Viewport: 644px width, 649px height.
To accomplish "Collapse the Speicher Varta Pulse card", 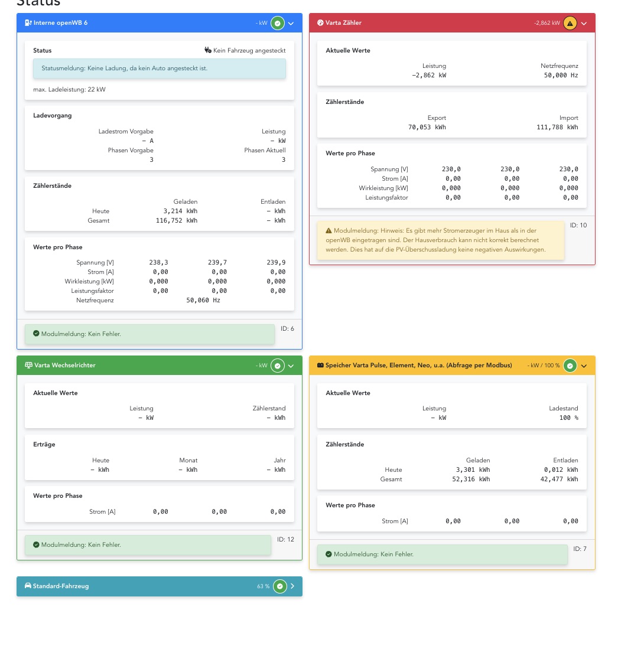I will [x=584, y=366].
